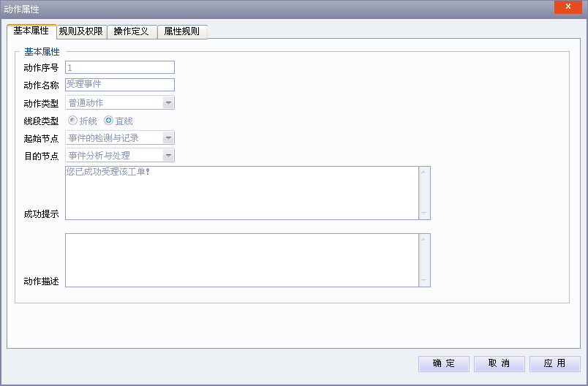Switch to the 规则及权限 tab
The width and height of the screenshot is (588, 386).
(x=82, y=32)
